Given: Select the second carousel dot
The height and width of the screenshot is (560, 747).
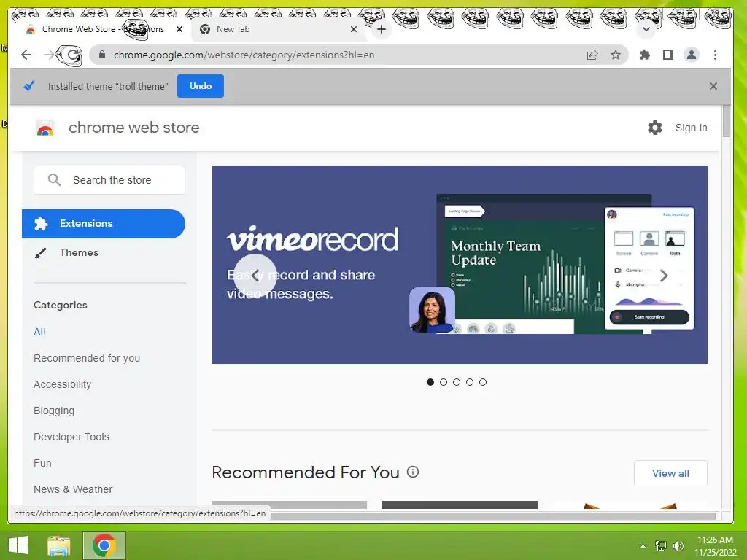Looking at the screenshot, I should (x=444, y=382).
